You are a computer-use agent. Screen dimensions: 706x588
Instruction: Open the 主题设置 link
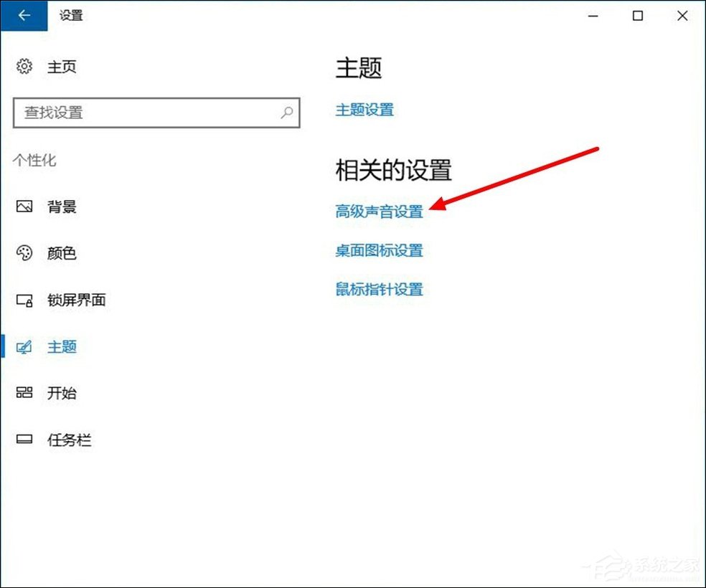366,110
